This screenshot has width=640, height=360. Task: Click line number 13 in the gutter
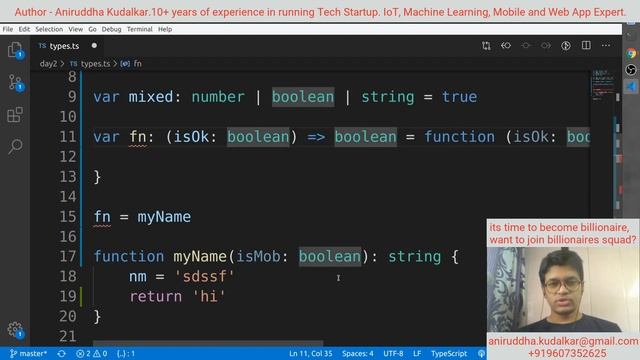pos(68,177)
